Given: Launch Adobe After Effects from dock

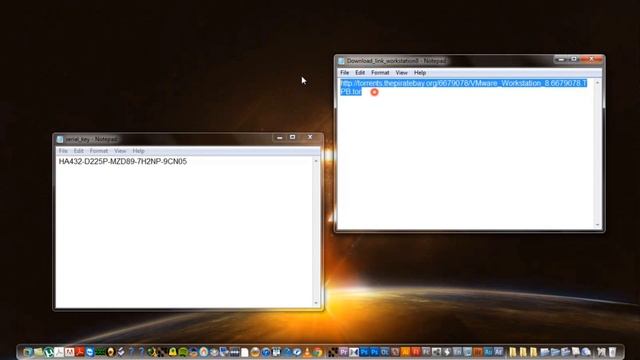Looking at the screenshot, I should 498,351.
